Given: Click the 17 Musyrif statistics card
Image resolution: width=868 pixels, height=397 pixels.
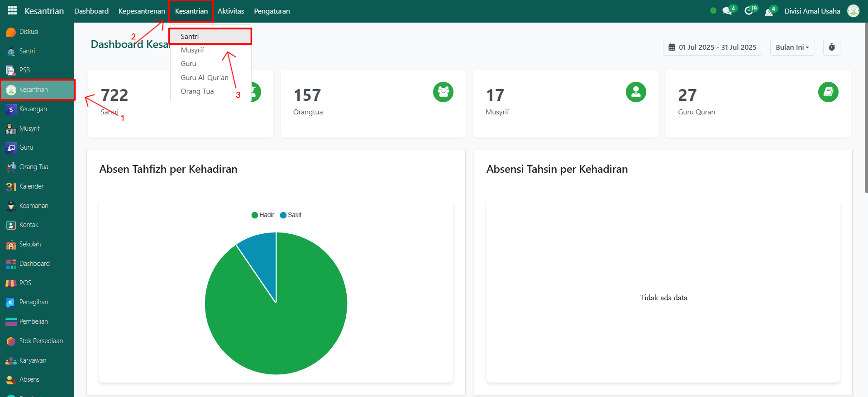Looking at the screenshot, I should [565, 104].
